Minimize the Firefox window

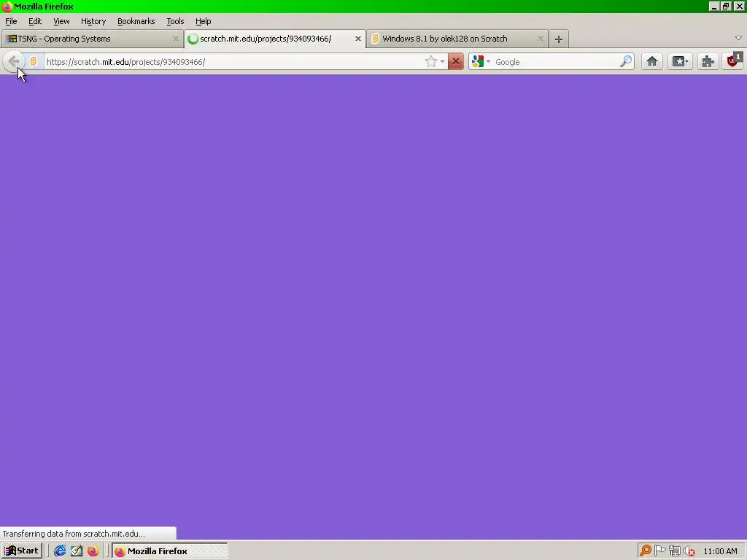[713, 7]
